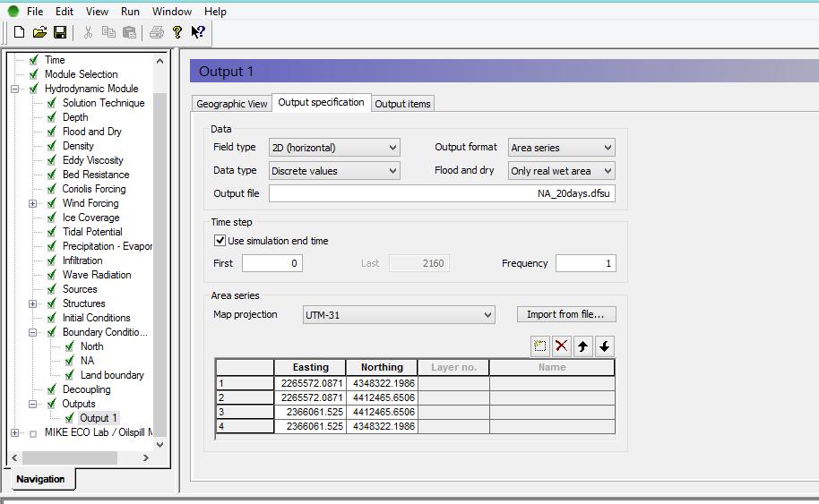Click the green application icon by File
The image size is (819, 504).
pyautogui.click(x=13, y=11)
